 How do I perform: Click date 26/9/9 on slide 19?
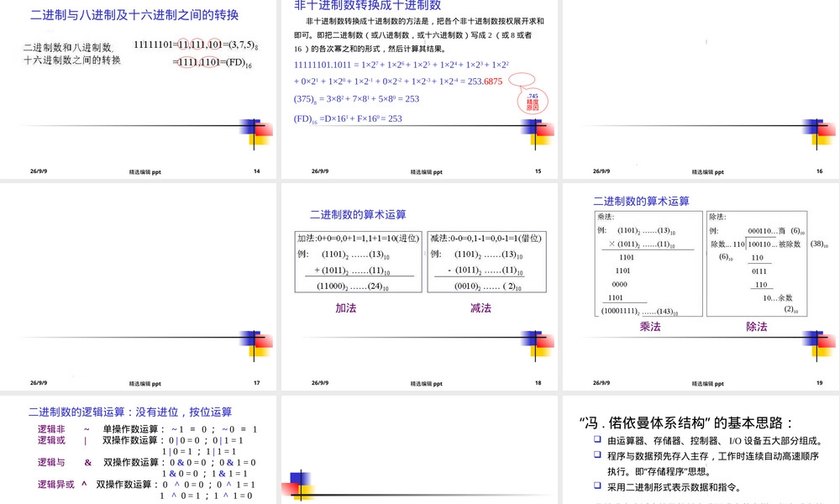(601, 383)
